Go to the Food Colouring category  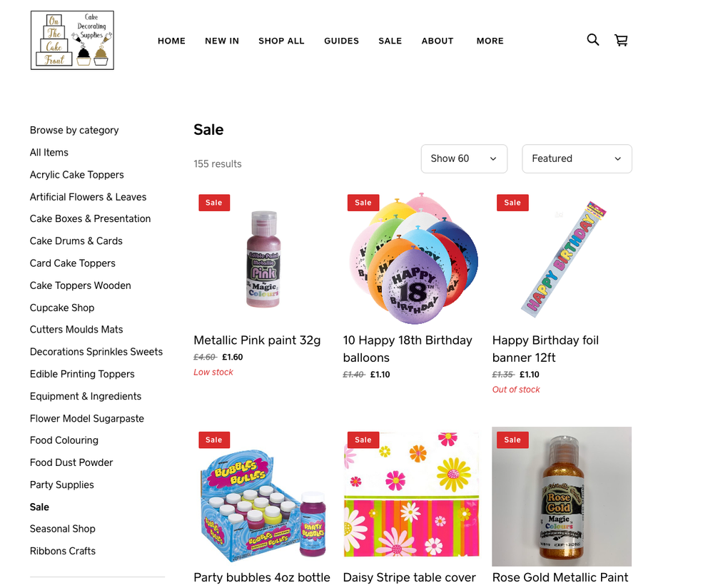click(64, 440)
